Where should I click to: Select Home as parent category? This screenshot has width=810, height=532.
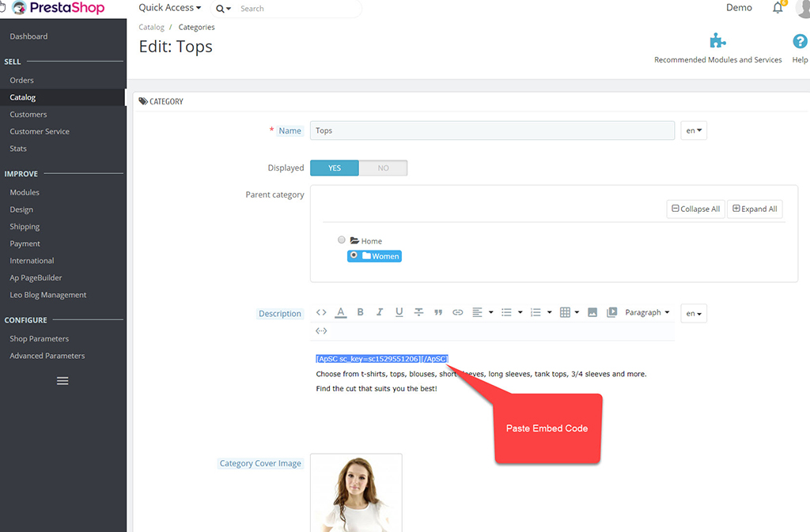(x=342, y=240)
